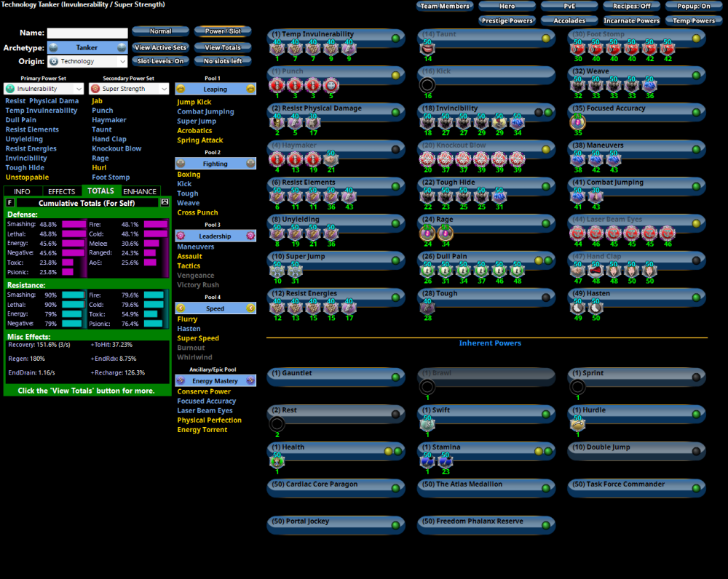Viewport: 728px width, 579px height.
Task: Click the Smashing resistance bar
Action: click(74, 295)
